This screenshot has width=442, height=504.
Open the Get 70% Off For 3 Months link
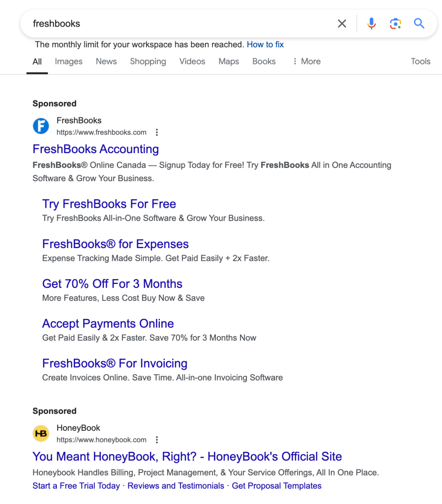point(112,283)
